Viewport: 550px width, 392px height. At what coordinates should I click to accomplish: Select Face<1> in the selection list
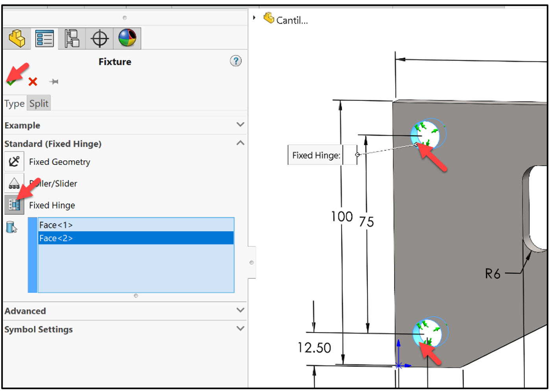point(55,225)
